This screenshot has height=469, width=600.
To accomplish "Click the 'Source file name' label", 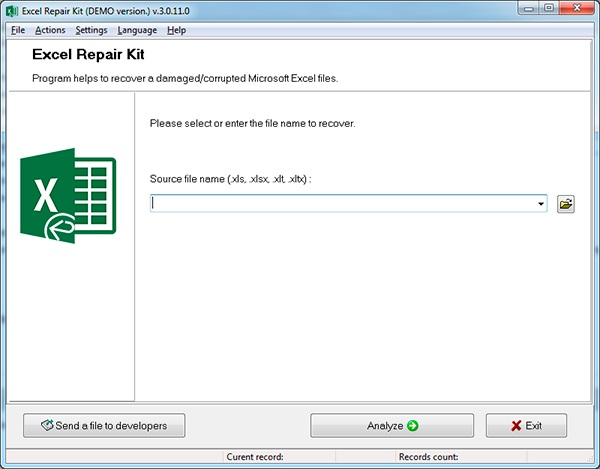I will tap(230, 179).
